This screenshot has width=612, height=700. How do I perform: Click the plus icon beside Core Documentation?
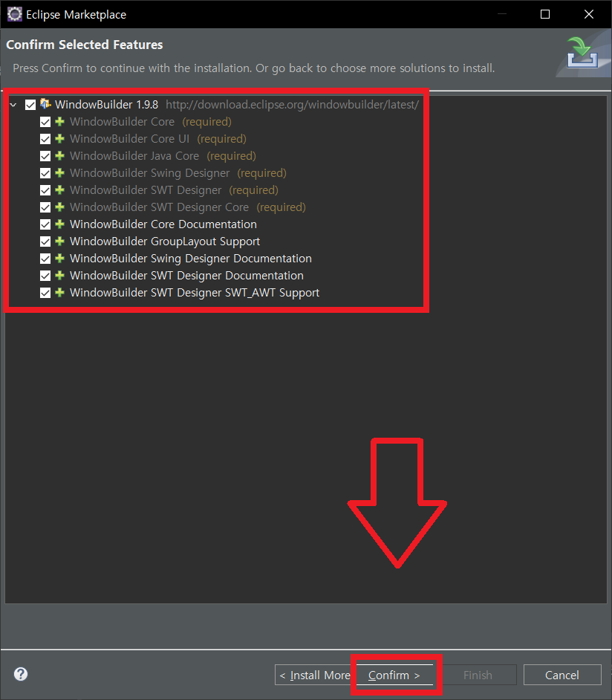(59, 224)
